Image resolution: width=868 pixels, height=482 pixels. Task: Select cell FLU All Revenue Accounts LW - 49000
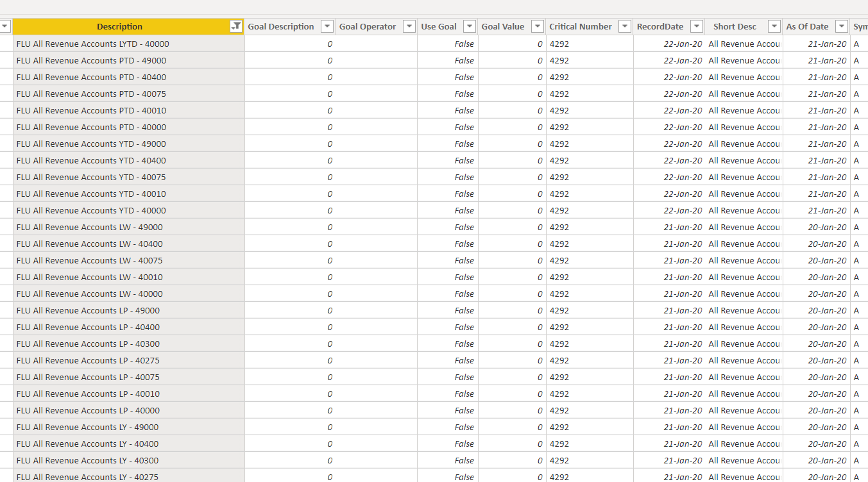pos(128,227)
